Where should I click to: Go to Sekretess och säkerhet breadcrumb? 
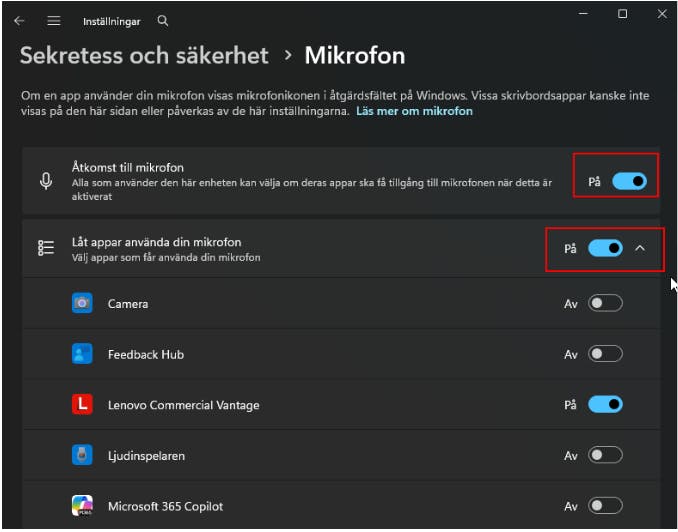click(x=144, y=54)
